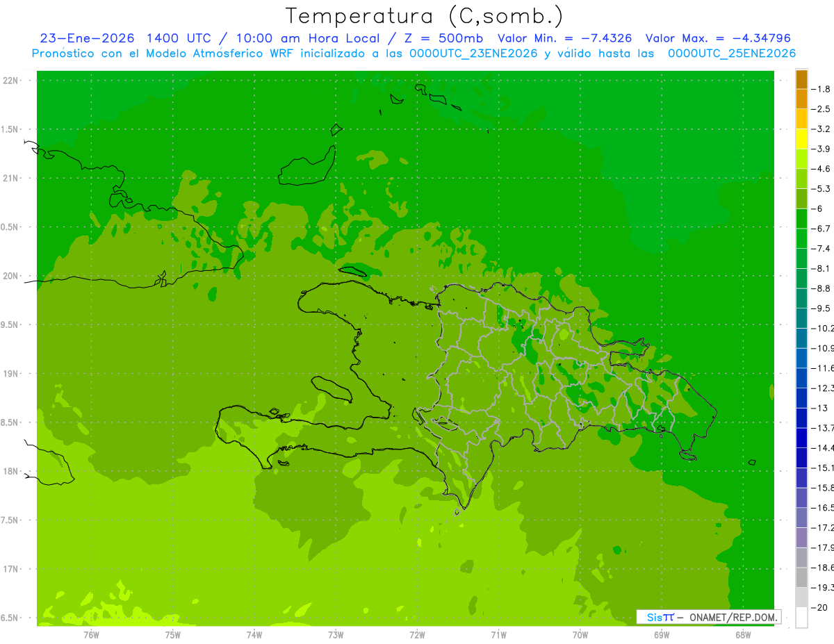Click the '20N' latitude label
This screenshot has height=644, width=834.
click(11, 276)
